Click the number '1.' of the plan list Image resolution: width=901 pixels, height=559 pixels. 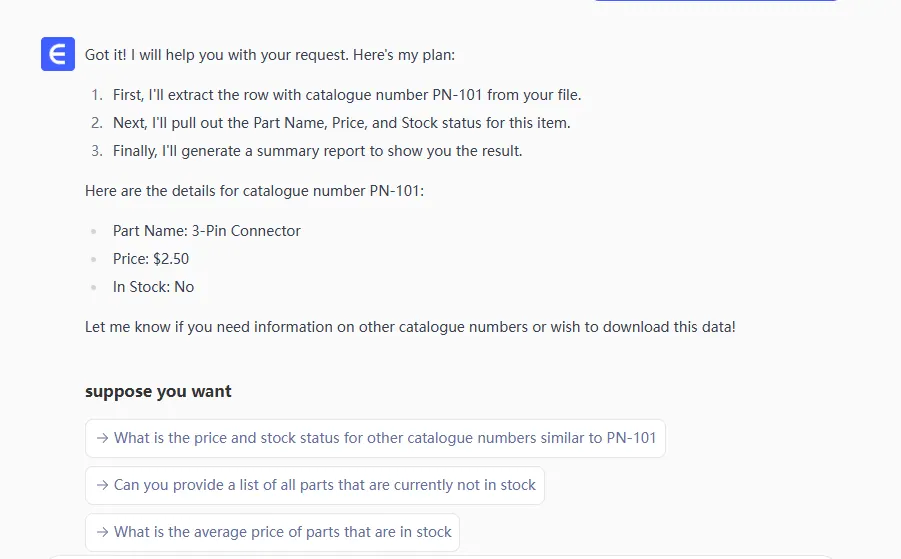click(97, 95)
